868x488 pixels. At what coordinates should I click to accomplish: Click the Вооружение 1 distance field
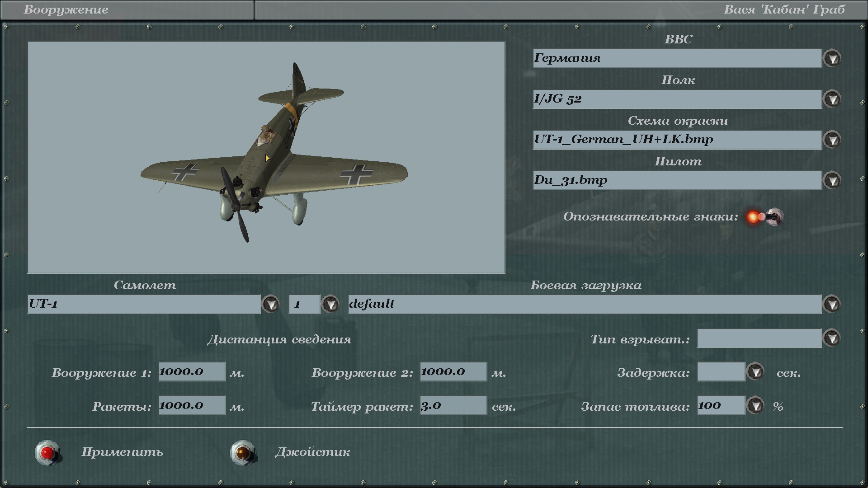click(x=191, y=372)
